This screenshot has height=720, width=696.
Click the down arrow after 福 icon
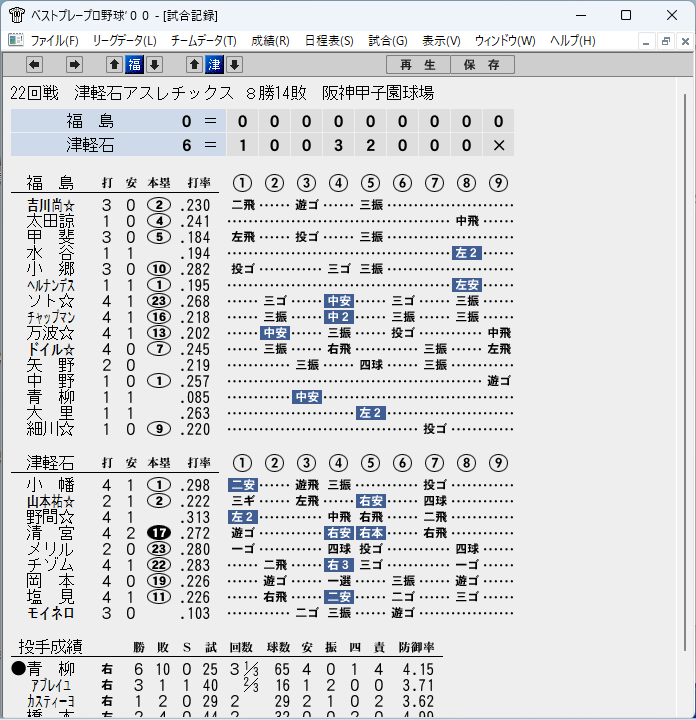pos(155,65)
